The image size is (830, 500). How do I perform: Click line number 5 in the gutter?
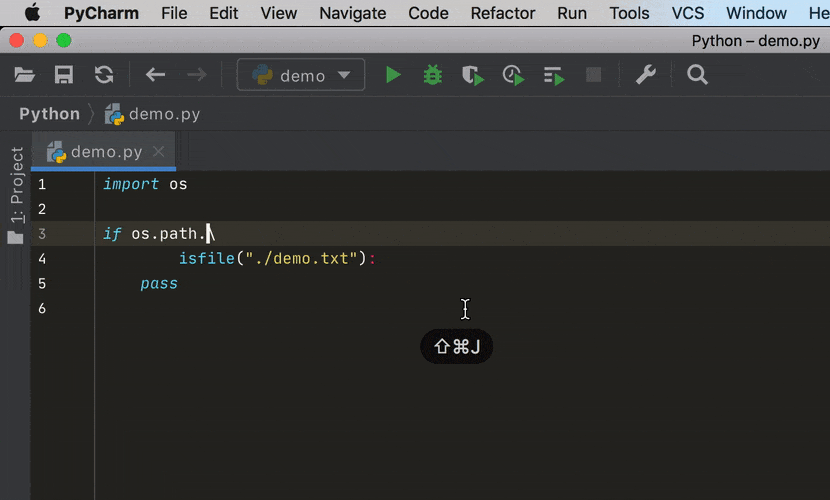[42, 283]
